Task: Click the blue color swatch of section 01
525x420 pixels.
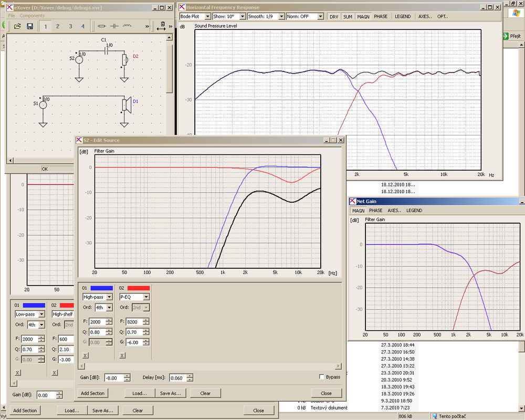Action: tap(101, 288)
